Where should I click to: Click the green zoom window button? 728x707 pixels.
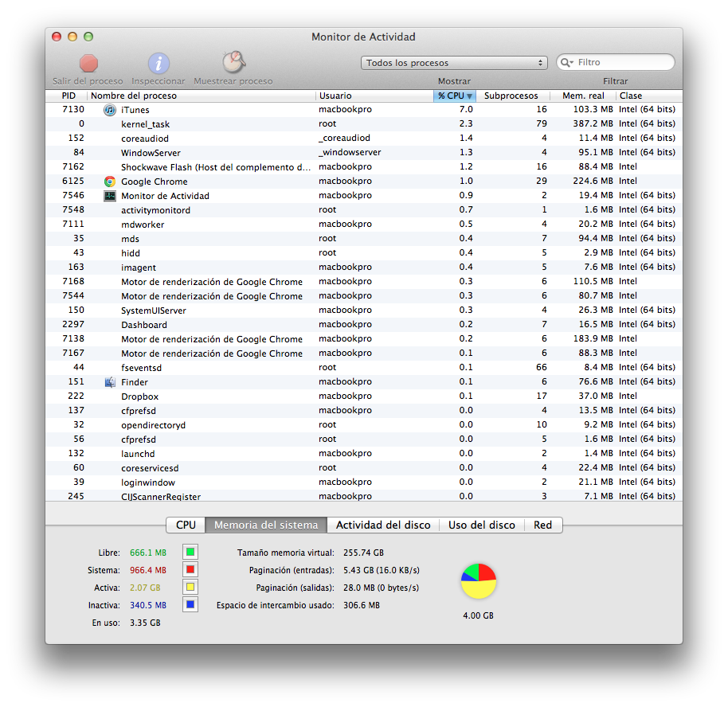[x=88, y=37]
